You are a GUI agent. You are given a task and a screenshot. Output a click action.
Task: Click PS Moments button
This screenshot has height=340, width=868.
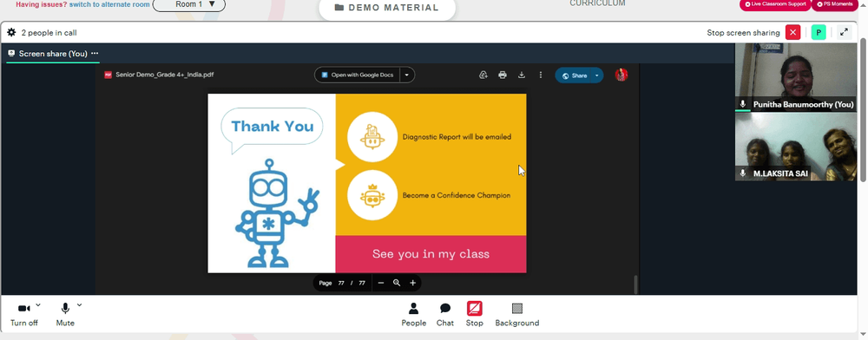tap(834, 3)
